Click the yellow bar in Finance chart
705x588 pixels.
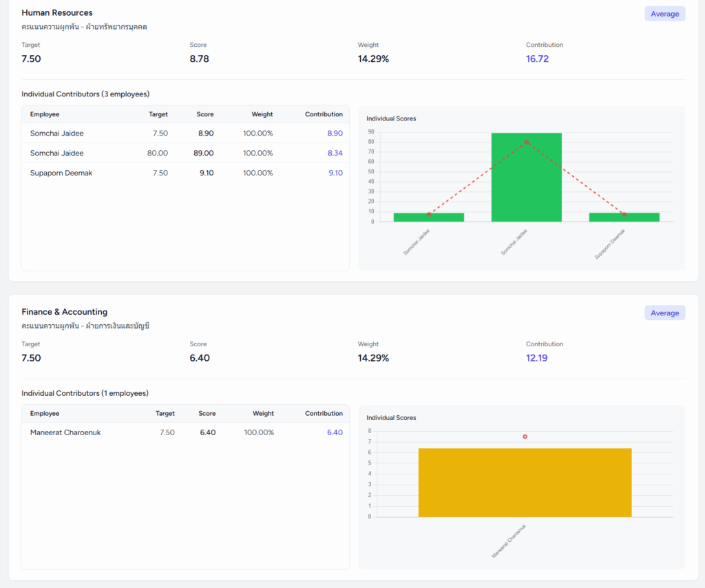tap(525, 483)
